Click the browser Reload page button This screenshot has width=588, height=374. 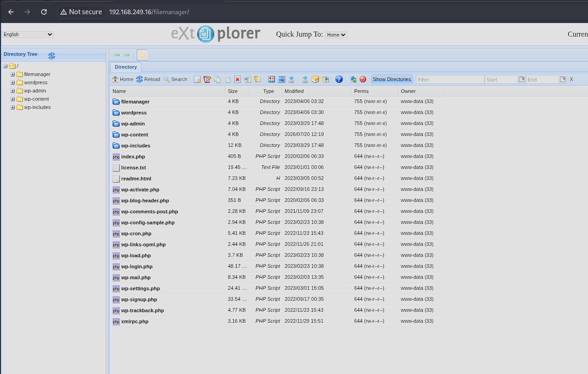tap(44, 12)
